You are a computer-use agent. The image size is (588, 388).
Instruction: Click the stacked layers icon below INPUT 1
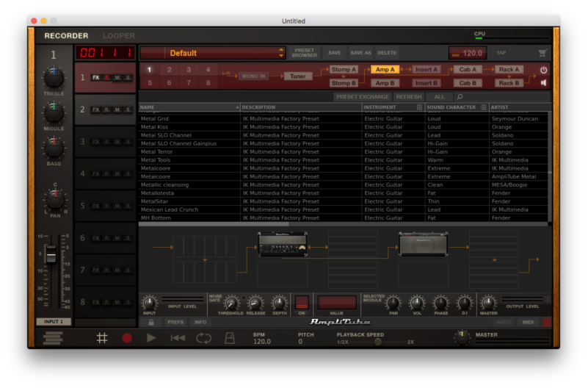click(x=53, y=338)
